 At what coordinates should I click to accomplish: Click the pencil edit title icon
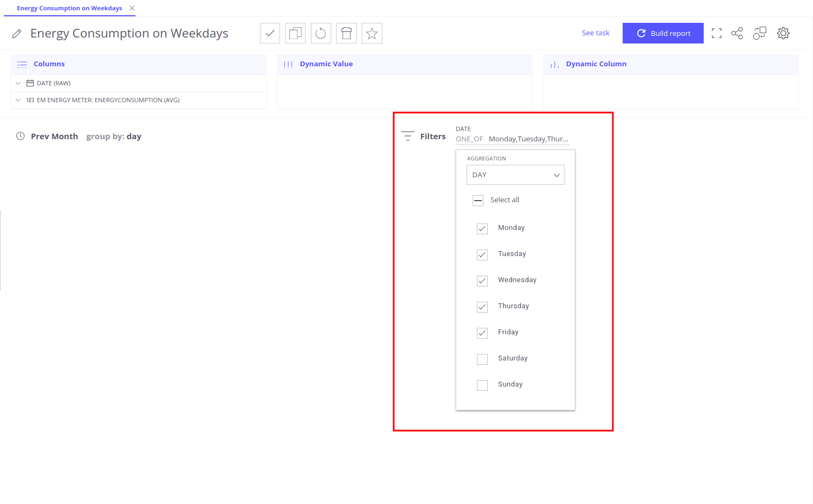17,34
